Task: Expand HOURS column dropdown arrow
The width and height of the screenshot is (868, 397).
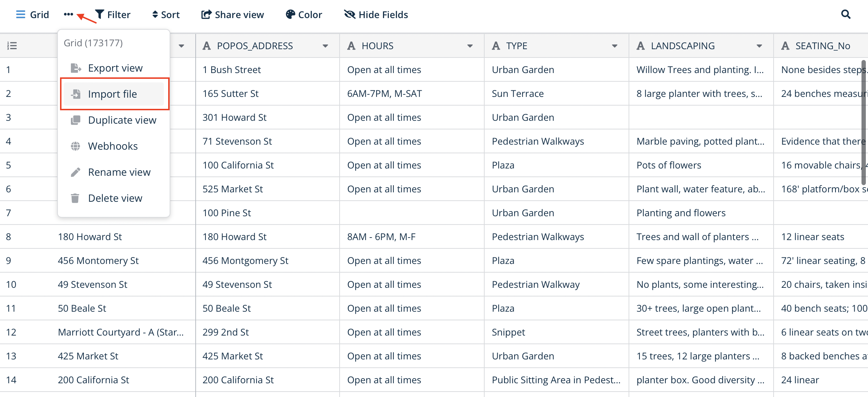Action: click(470, 46)
